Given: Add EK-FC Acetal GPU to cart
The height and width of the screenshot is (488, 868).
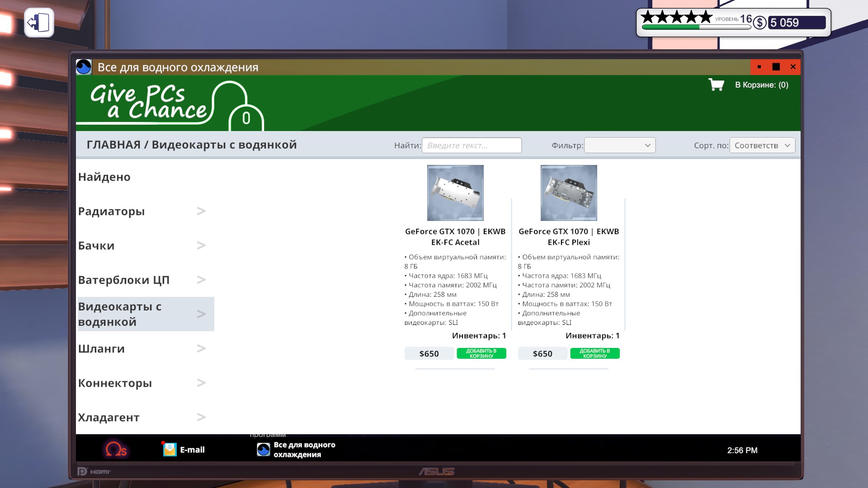Looking at the screenshot, I should point(481,353).
